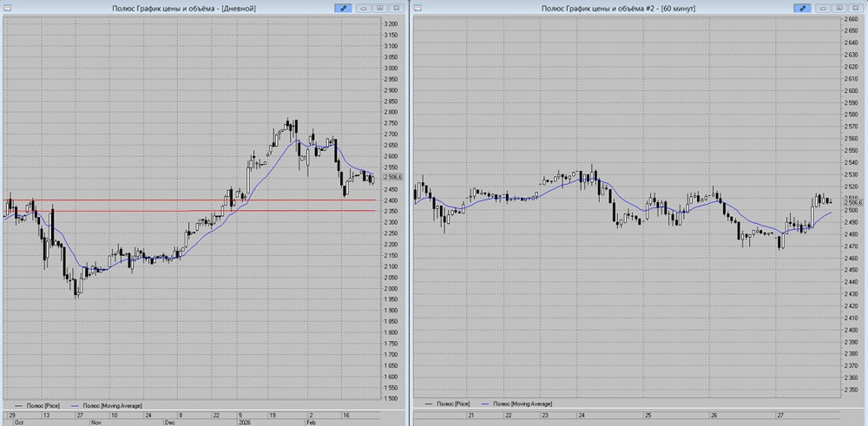The width and height of the screenshot is (868, 426).
Task: Click current price tag 2506,6 in 60 минут chart
Action: 852,203
